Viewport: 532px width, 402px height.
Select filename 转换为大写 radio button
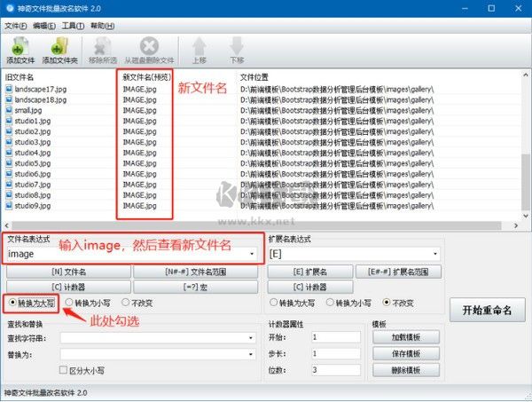[x=12, y=303]
